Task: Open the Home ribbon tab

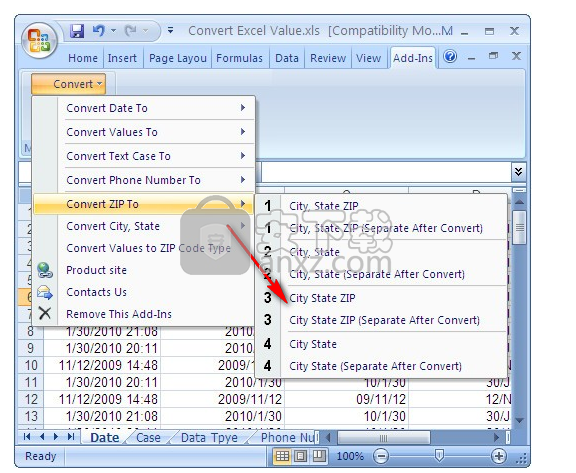Action: click(x=83, y=58)
